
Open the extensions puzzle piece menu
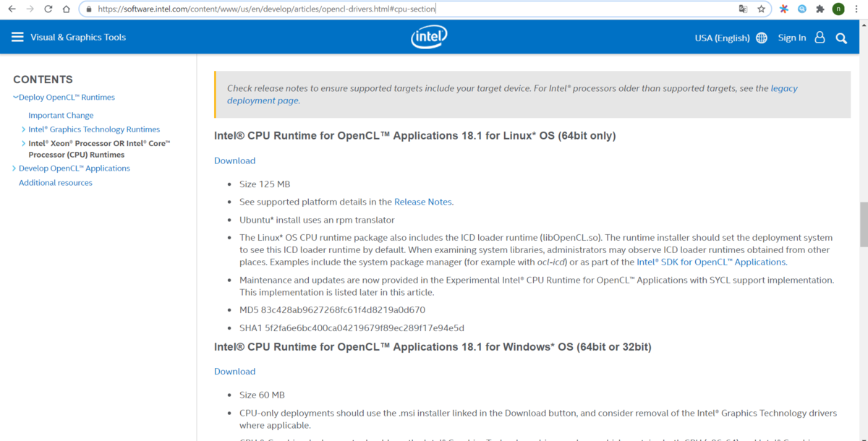(820, 9)
